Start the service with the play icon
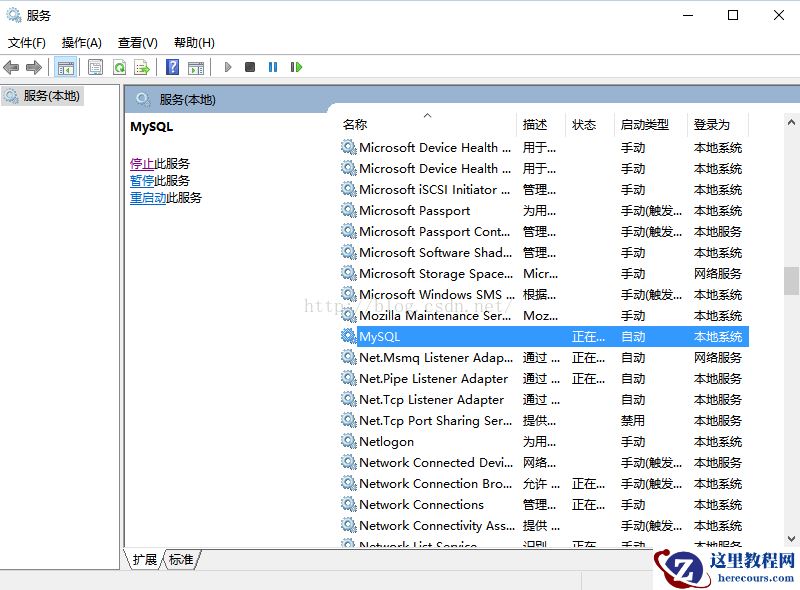800x590 pixels. coord(228,67)
